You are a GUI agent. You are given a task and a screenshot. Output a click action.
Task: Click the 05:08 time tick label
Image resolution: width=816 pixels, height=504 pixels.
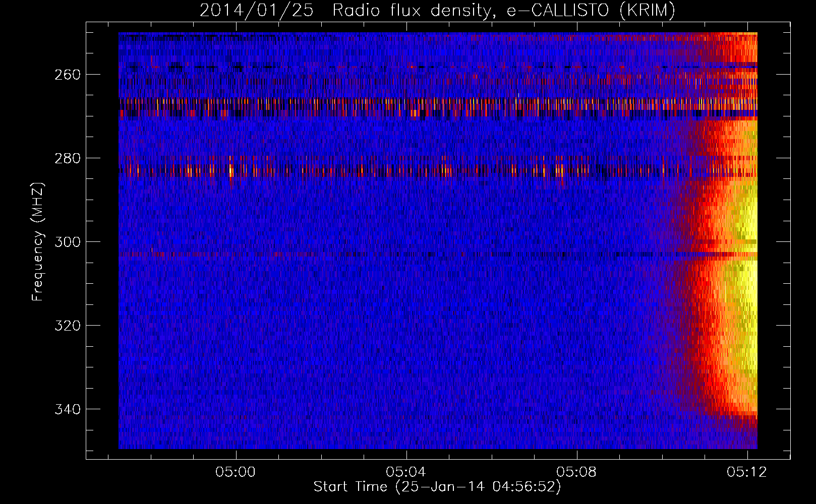pyautogui.click(x=576, y=472)
